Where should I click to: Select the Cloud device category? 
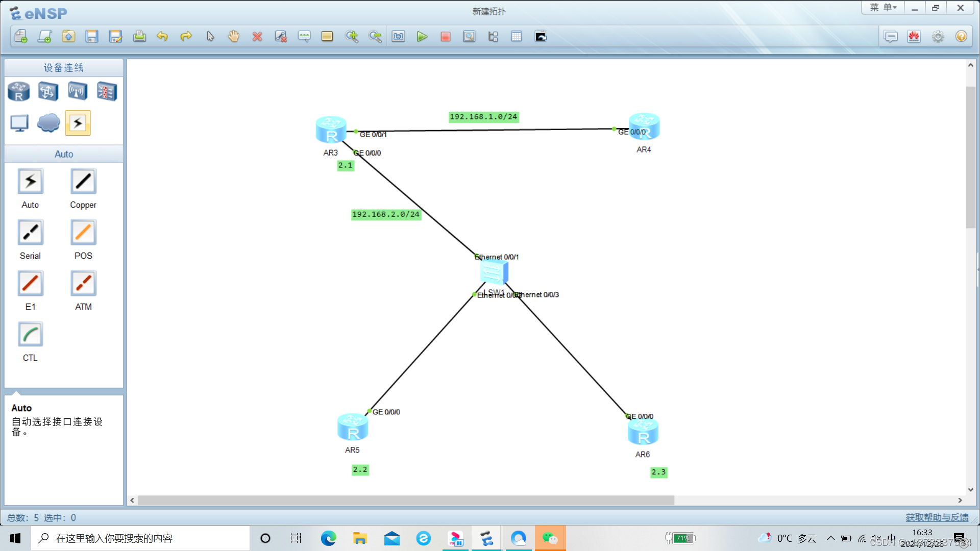48,123
